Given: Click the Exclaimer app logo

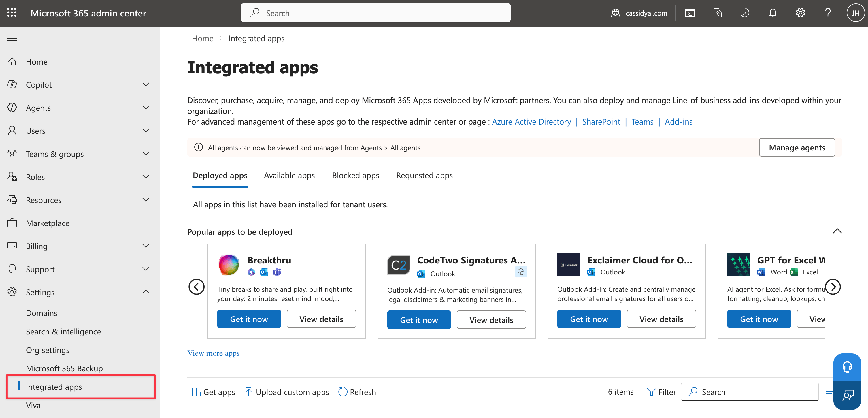Looking at the screenshot, I should 569,265.
